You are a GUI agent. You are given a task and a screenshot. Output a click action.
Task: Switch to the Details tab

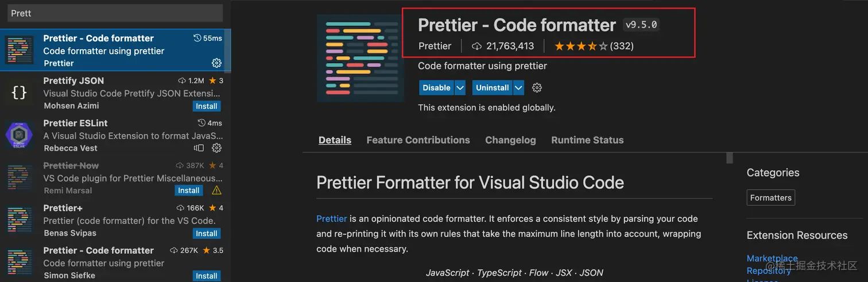pos(335,140)
